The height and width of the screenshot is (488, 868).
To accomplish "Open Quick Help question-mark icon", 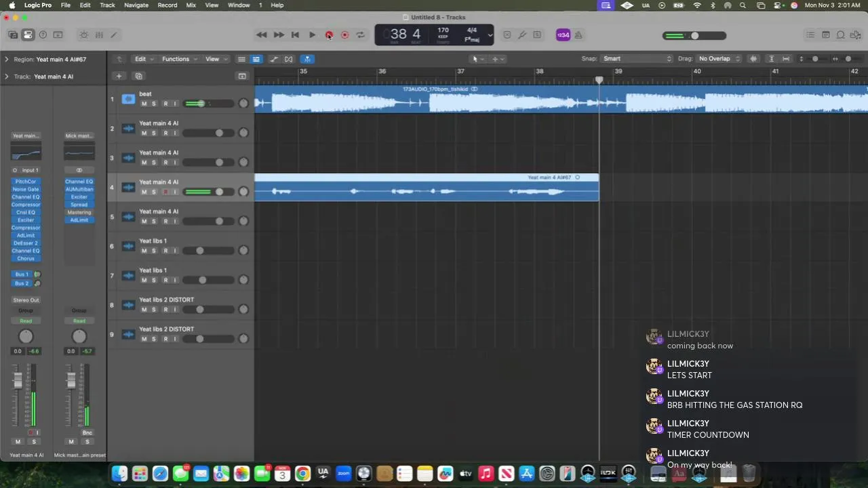I will click(x=43, y=35).
